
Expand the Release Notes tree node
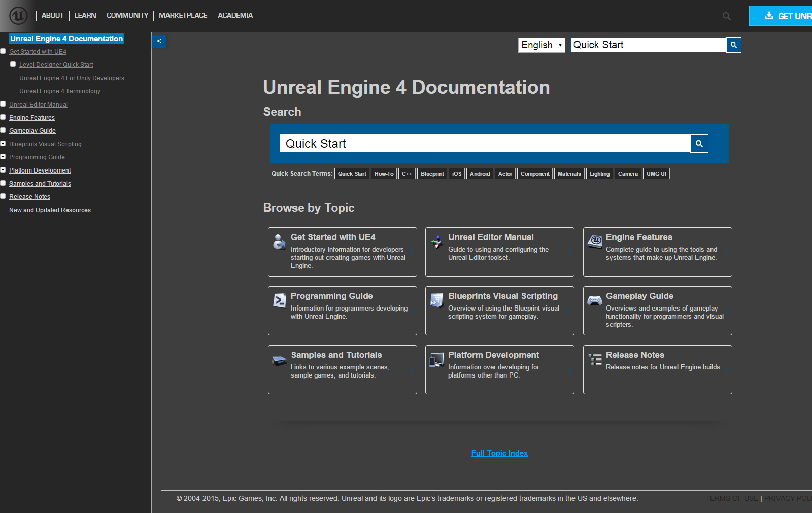pos(3,196)
